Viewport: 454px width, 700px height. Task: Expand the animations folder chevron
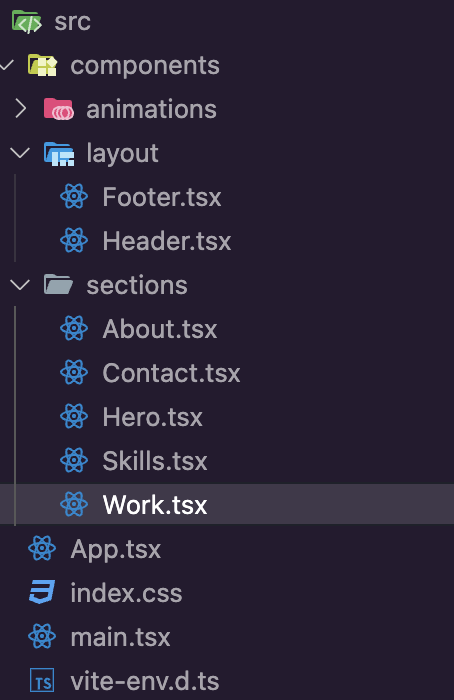(21, 109)
